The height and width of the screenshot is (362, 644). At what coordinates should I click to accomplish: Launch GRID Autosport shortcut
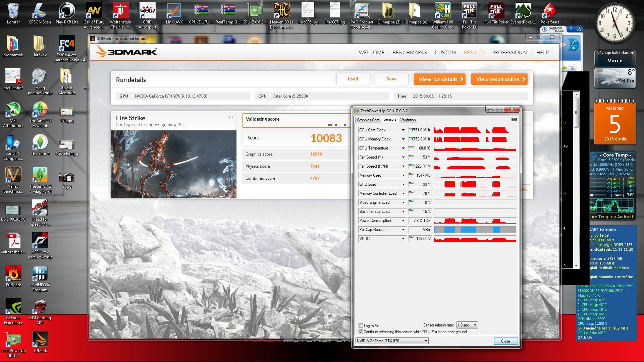tap(148, 16)
